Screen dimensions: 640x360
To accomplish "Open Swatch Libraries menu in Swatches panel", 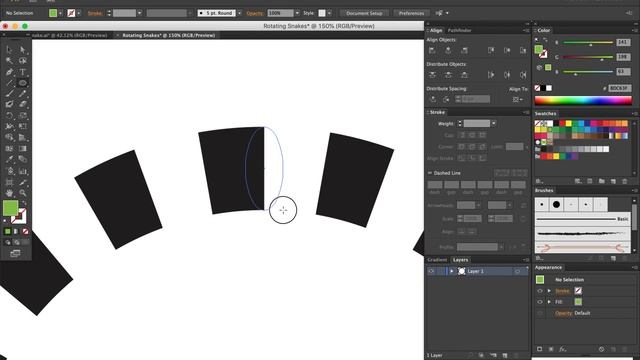I will click(x=539, y=181).
